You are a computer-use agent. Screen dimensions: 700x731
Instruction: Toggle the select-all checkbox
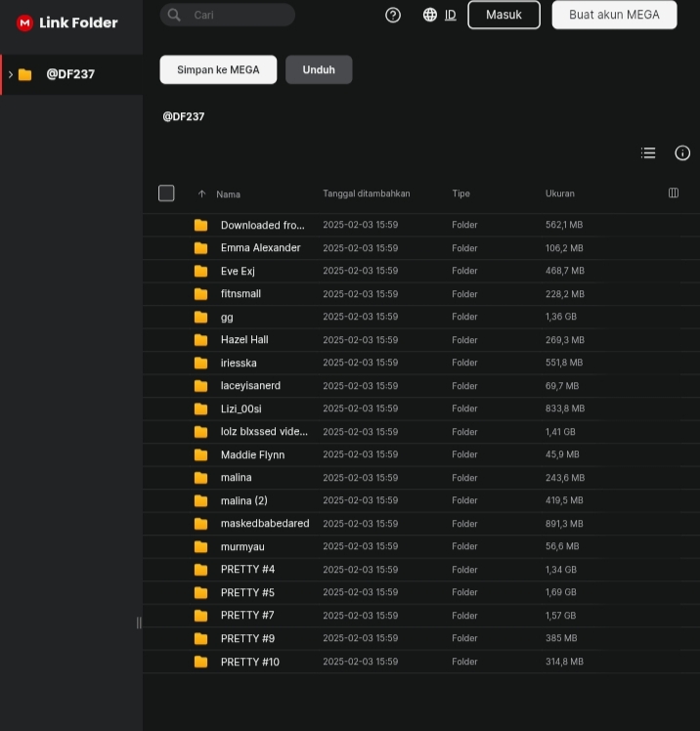click(x=166, y=193)
